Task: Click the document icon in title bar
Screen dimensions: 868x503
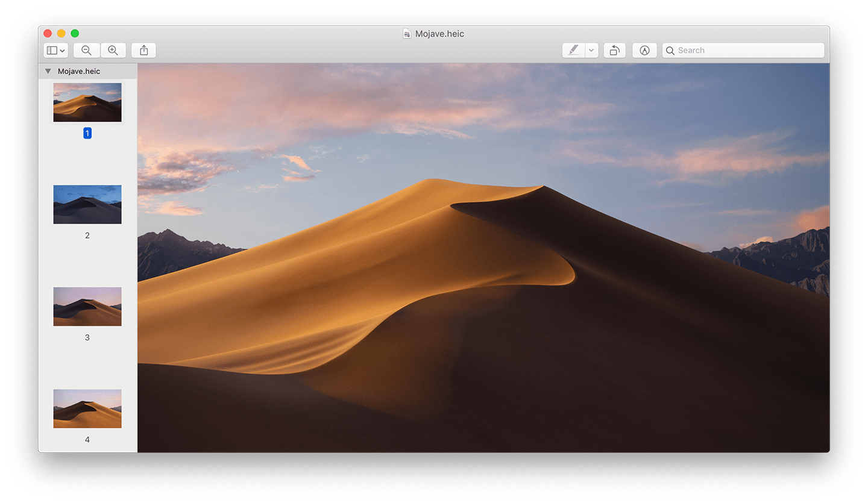Action: coord(407,34)
